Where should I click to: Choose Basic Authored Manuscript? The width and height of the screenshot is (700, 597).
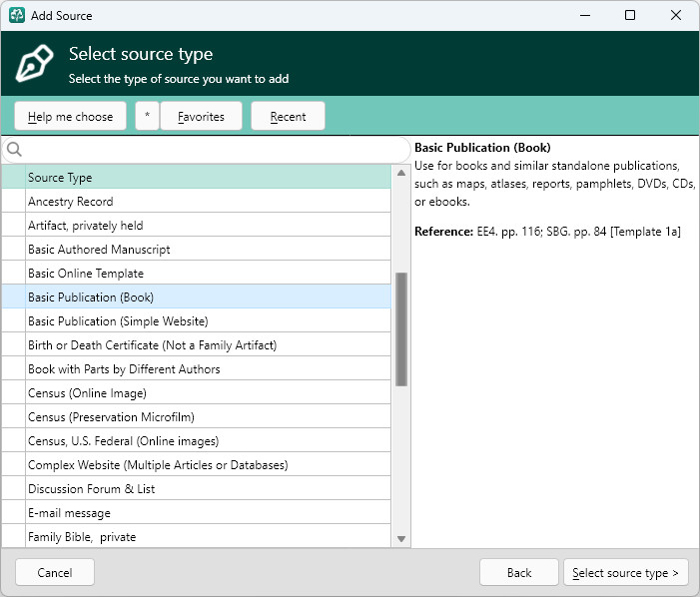tap(197, 249)
